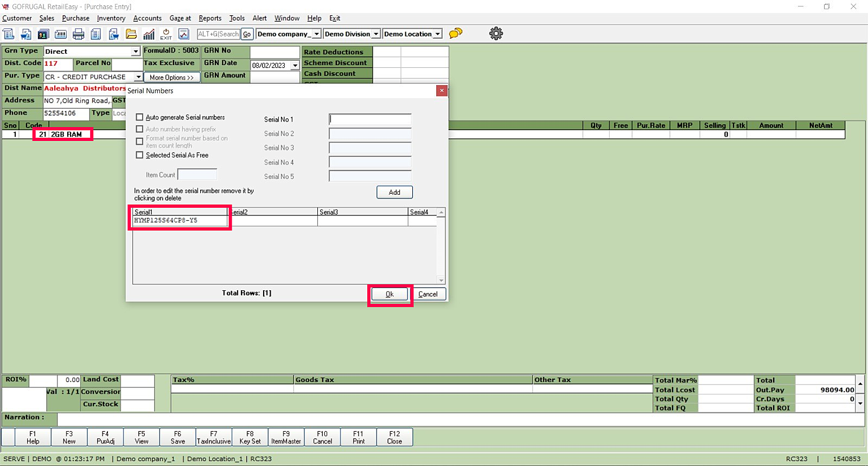Click Cancel in Serial Numbers dialog
This screenshot has height=466, width=868.
[x=428, y=294]
